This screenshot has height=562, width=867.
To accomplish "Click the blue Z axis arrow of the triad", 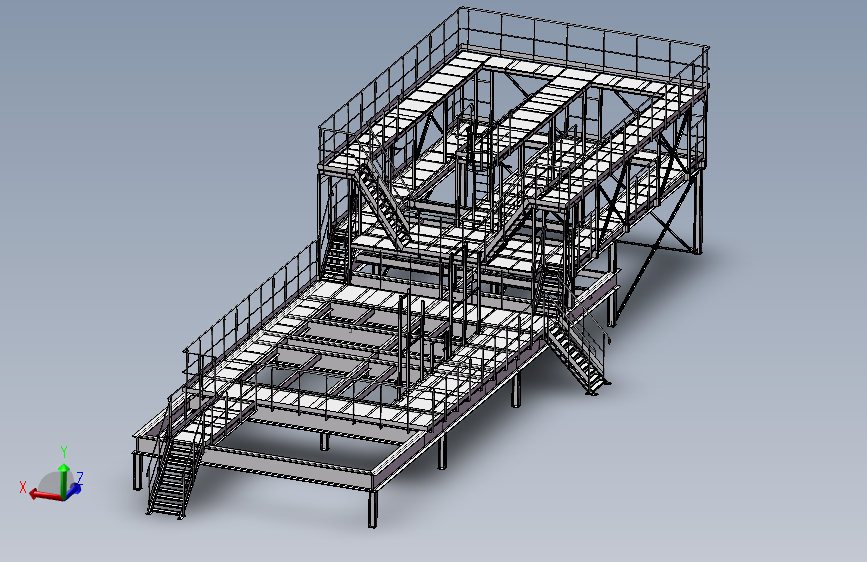I will [72, 490].
